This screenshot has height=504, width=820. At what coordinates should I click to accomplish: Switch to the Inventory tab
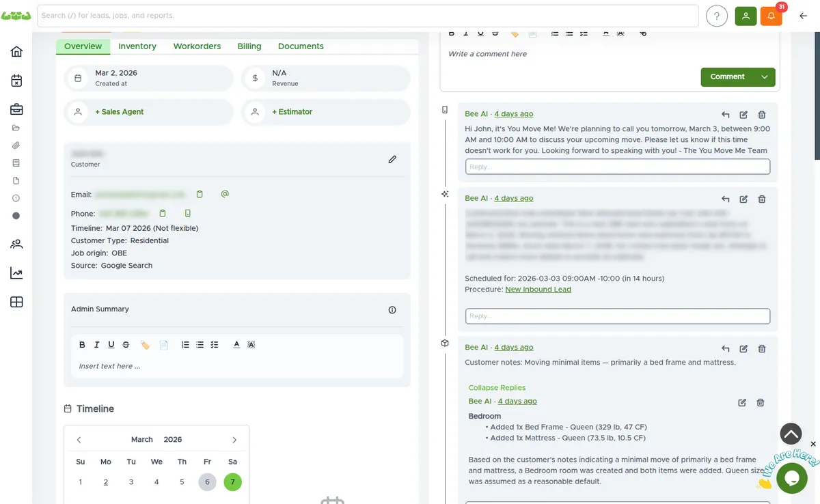(137, 46)
